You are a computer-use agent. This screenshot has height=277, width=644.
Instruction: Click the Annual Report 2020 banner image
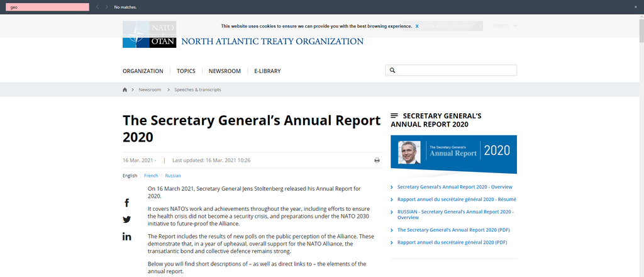click(453, 154)
